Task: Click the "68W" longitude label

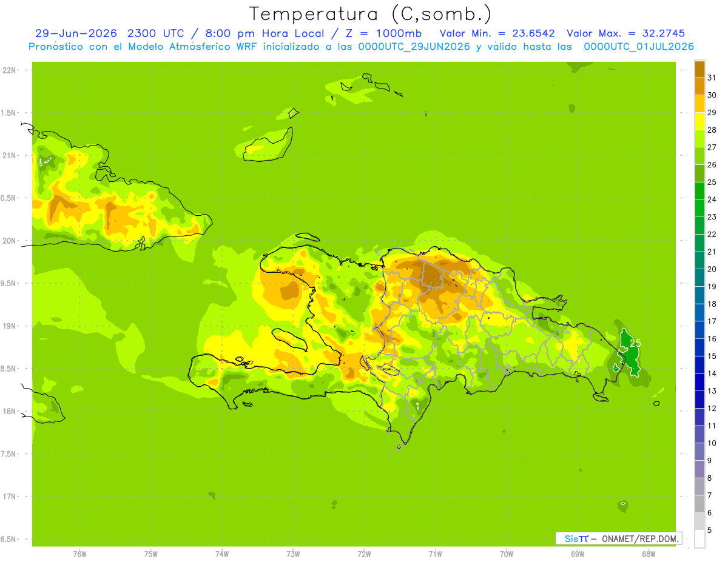Action: pyautogui.click(x=649, y=554)
